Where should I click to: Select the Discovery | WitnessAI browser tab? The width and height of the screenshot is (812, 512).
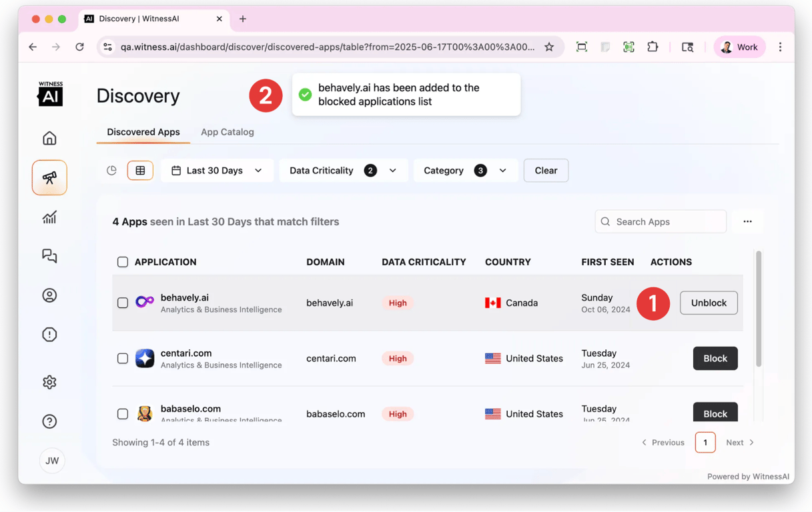pyautogui.click(x=154, y=19)
